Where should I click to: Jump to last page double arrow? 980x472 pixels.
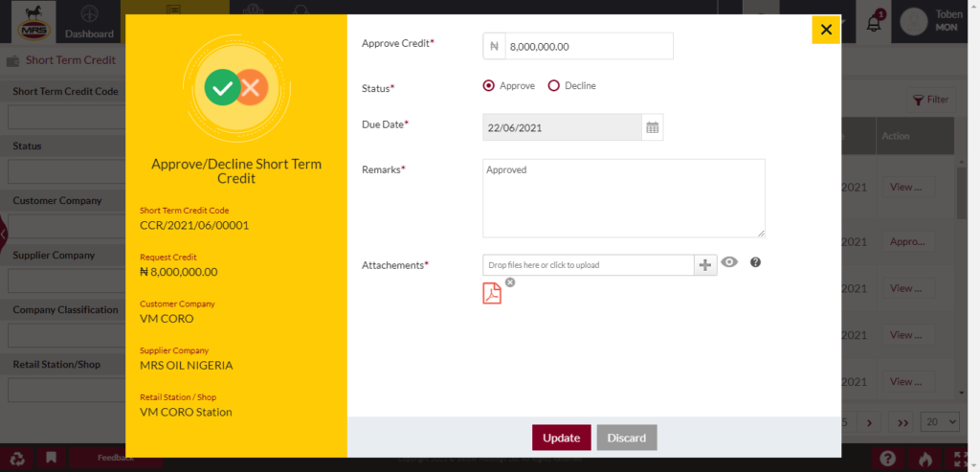pyautogui.click(x=902, y=422)
